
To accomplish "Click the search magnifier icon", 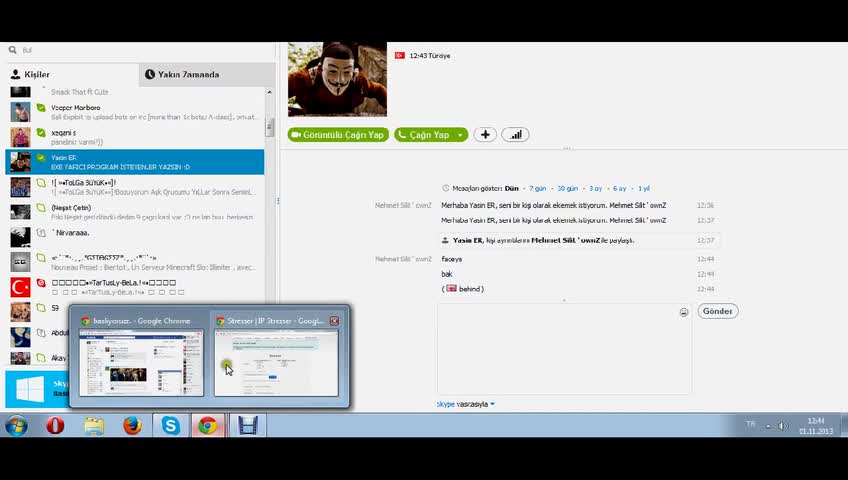I will point(12,50).
